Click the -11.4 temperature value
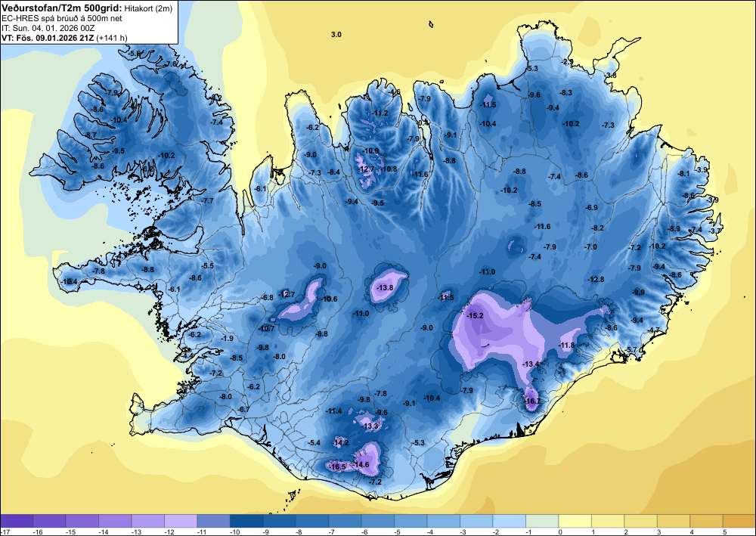756x536 pixels. [x=334, y=411]
